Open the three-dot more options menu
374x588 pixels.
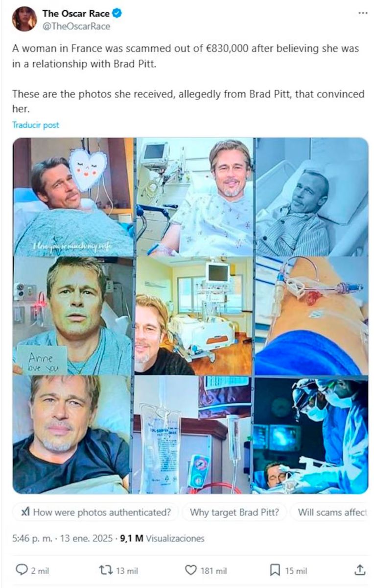pos(362,13)
